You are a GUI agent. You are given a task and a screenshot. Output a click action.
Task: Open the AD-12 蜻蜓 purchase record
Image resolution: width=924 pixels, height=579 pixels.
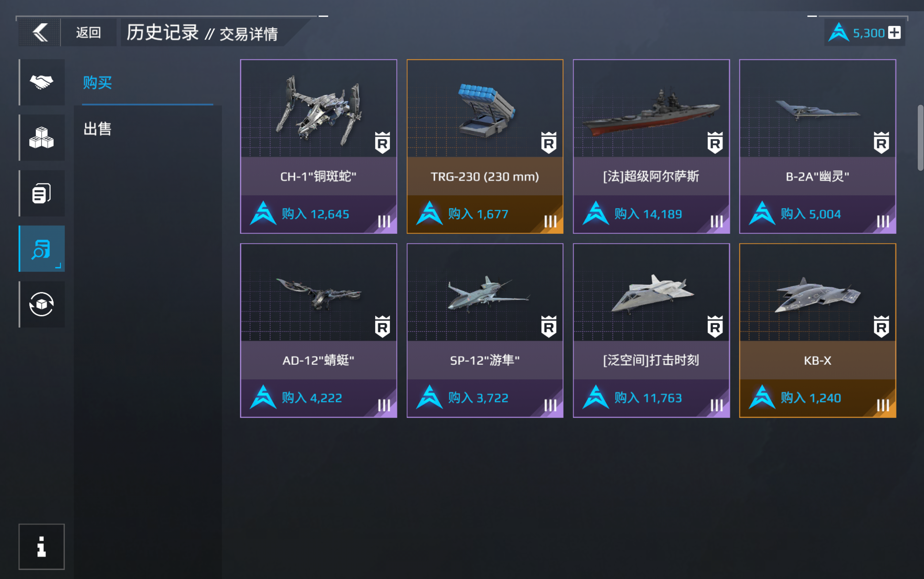point(319,331)
